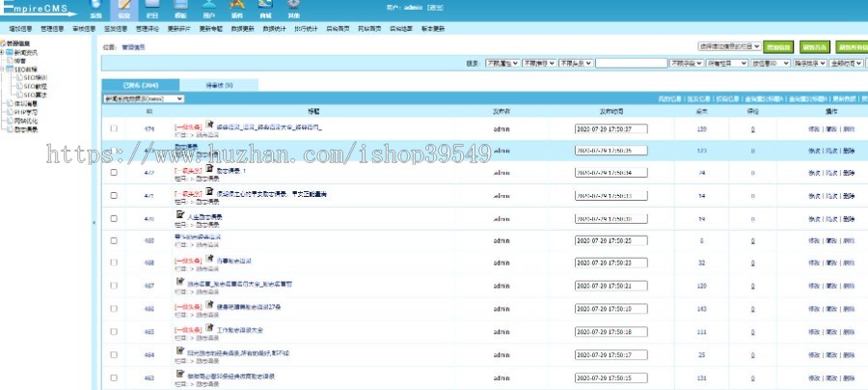
Task: Tick the checkbox for row ID 470
Action: point(114,218)
